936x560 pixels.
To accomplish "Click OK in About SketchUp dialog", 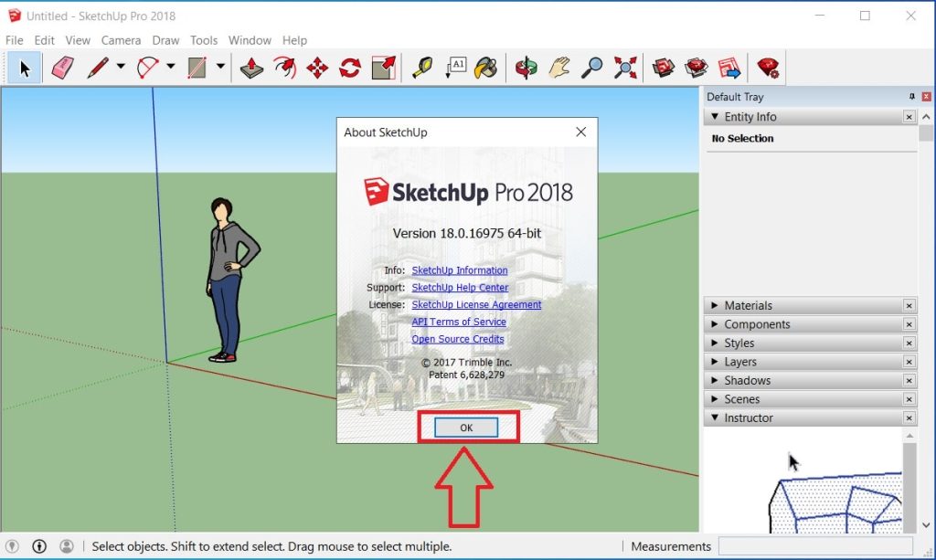I will pyautogui.click(x=466, y=428).
